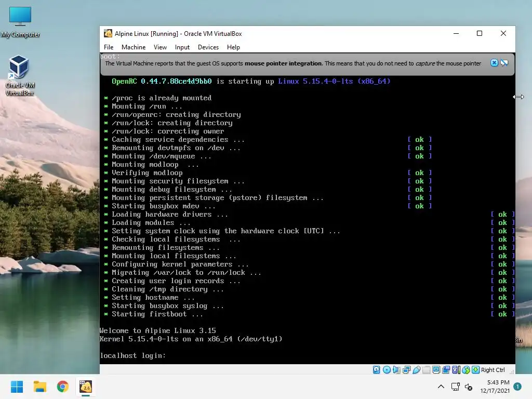Click the network icon in system tray
Image resolution: width=532 pixels, height=399 pixels.
[x=455, y=387]
